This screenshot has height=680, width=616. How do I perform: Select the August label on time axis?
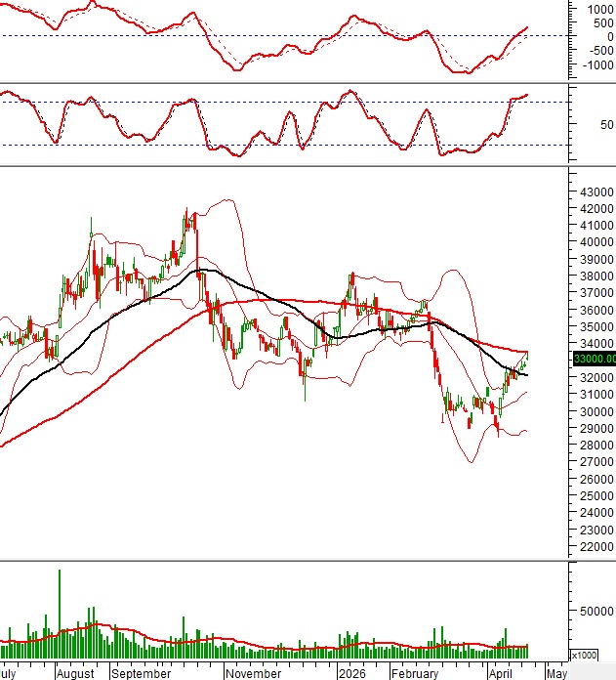click(75, 673)
